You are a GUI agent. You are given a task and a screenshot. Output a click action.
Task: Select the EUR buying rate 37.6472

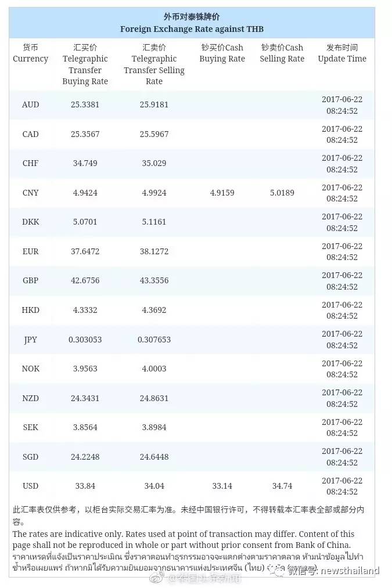pos(85,251)
